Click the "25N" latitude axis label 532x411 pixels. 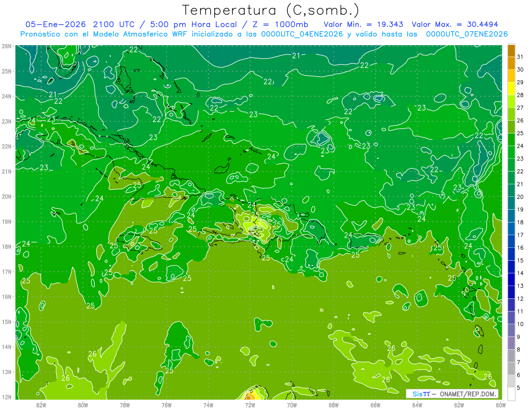pos(7,71)
